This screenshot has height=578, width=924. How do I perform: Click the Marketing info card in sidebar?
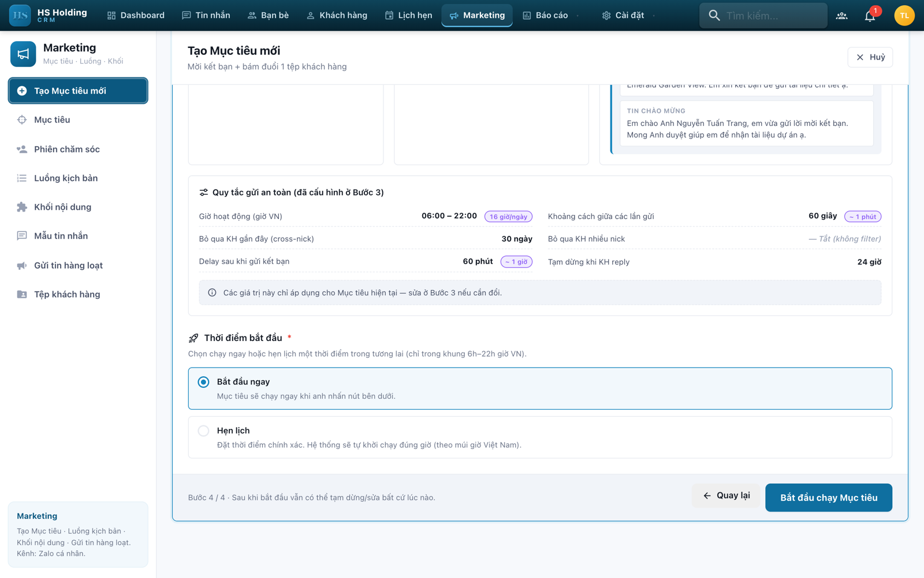coord(78,535)
